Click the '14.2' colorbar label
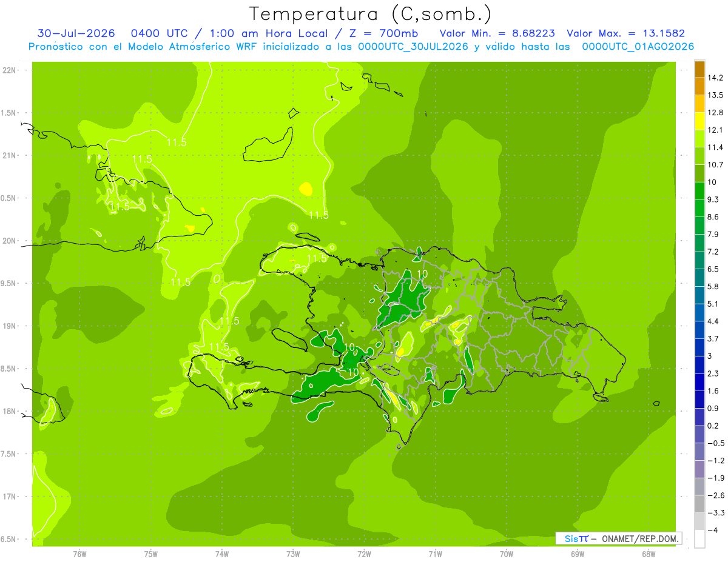The image size is (728, 562). pos(715,78)
